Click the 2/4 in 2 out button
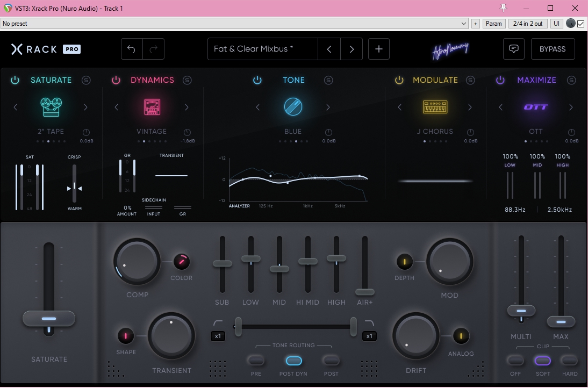 coord(528,24)
